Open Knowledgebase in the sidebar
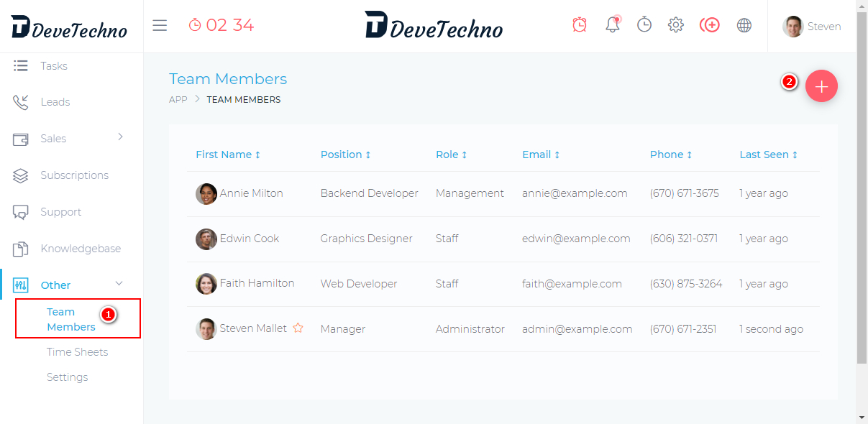 click(x=81, y=249)
